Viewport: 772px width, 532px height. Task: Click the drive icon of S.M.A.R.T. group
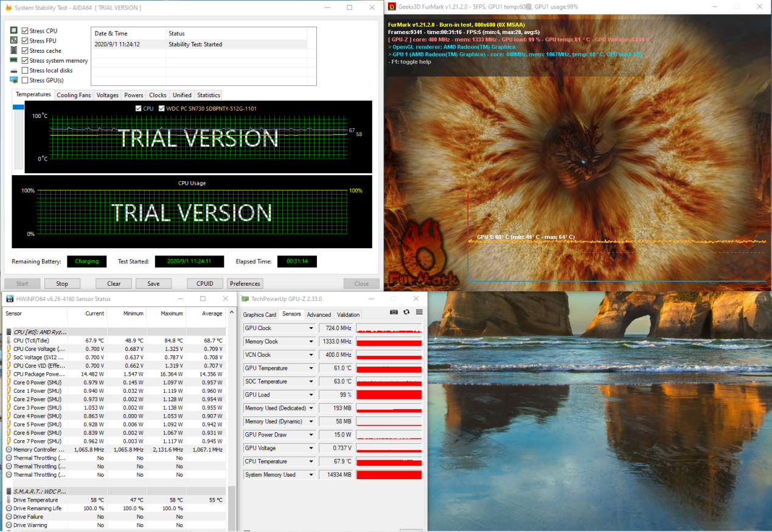tap(9, 491)
